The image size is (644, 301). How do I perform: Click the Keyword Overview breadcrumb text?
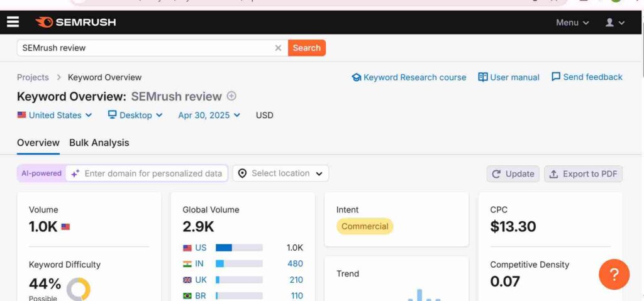[105, 78]
